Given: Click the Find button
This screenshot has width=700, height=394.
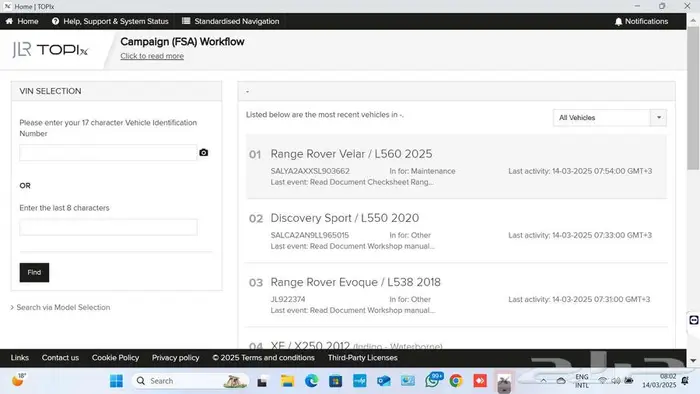Looking at the screenshot, I should point(34,272).
